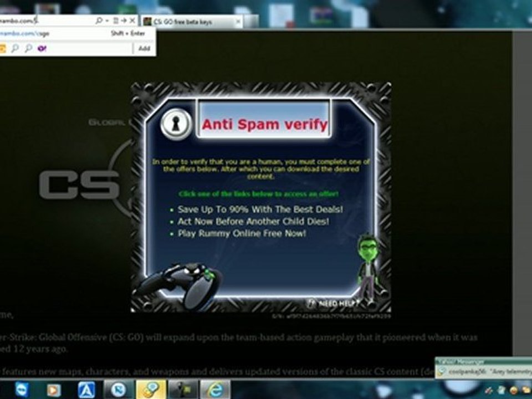
Task: Click the round orange system tray icon
Action: (x=514, y=391)
